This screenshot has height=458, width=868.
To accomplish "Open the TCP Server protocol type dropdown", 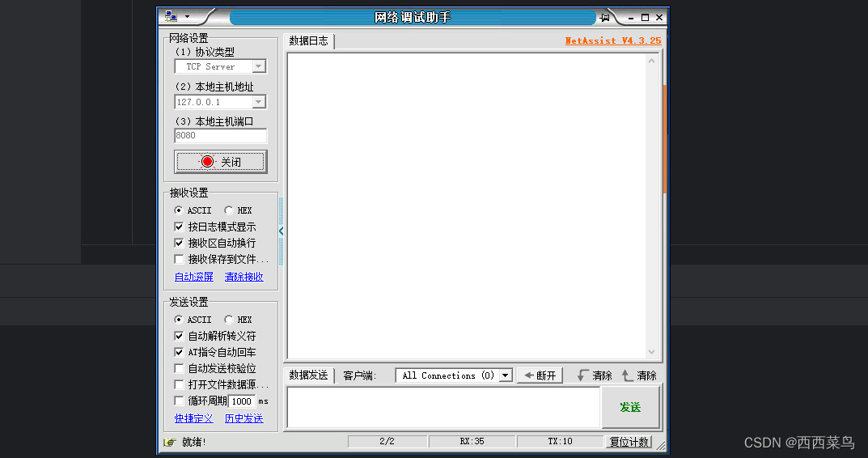I will (259, 66).
